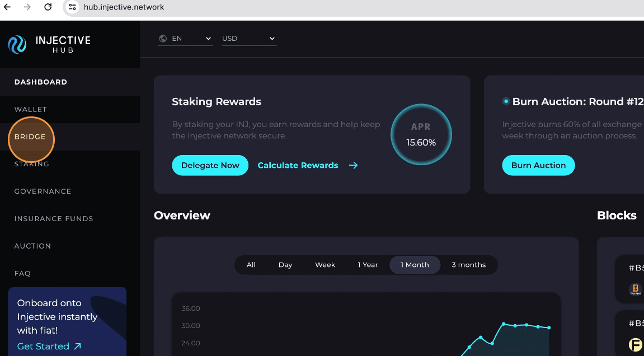This screenshot has width=644, height=356.
Task: Click the 24.00 chart axis label
Action: point(191,343)
